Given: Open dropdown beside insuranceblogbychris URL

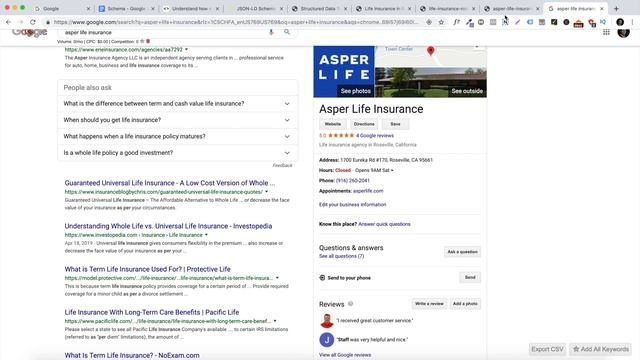Looking at the screenshot, I should click(267, 192).
